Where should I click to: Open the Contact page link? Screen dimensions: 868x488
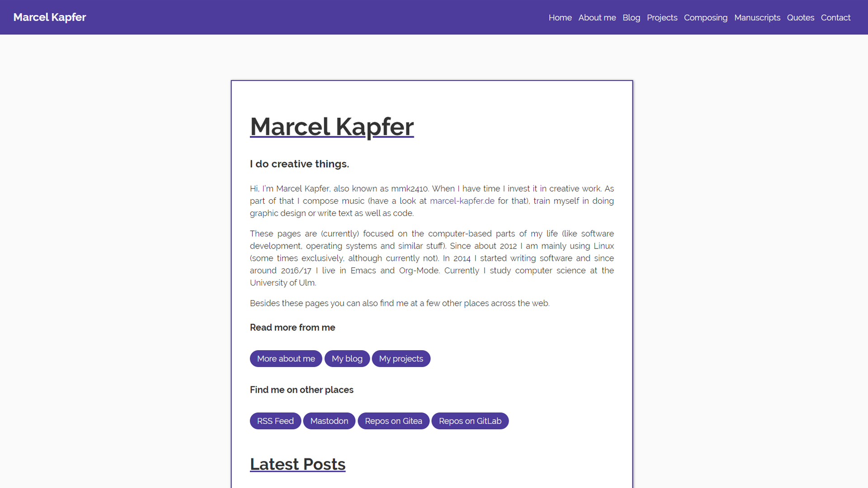[836, 17]
